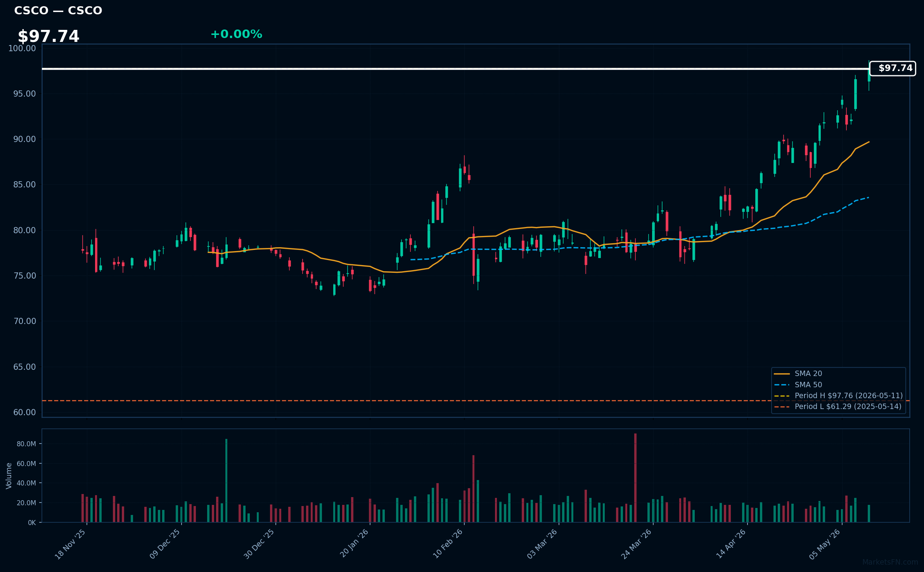924x572 pixels.
Task: Click the 85.00 price axis label
Action: (24, 184)
